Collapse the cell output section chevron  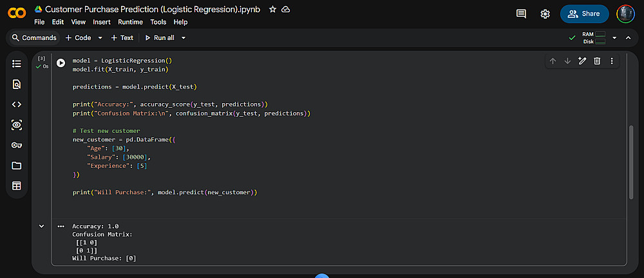[x=42, y=226]
